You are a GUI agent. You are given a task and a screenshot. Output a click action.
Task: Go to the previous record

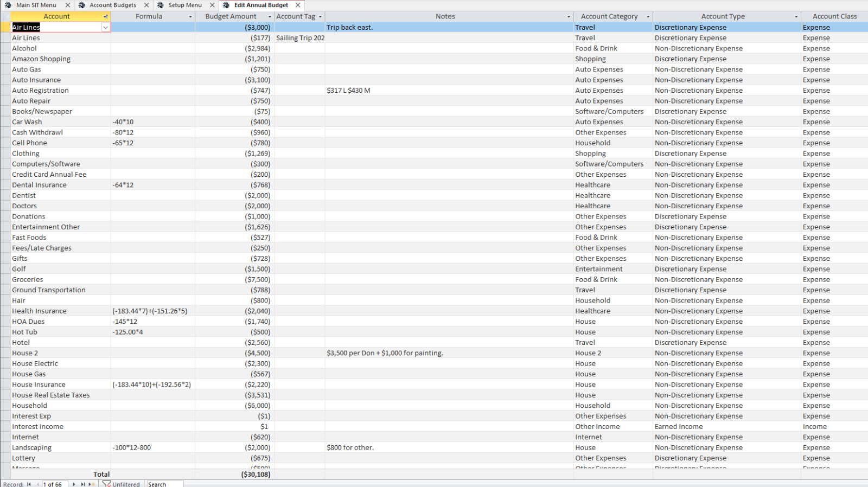pos(38,484)
